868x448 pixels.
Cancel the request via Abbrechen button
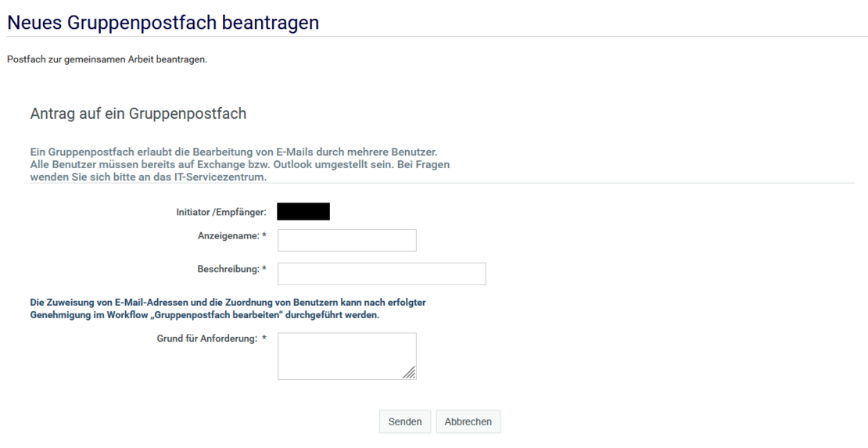[x=468, y=421]
